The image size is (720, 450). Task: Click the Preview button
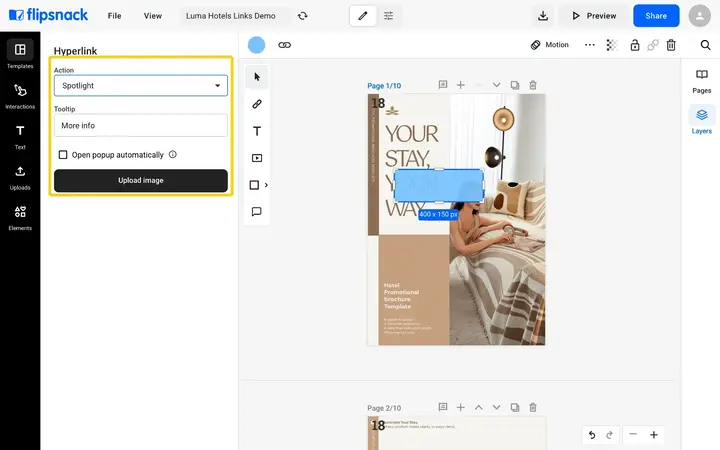(594, 16)
